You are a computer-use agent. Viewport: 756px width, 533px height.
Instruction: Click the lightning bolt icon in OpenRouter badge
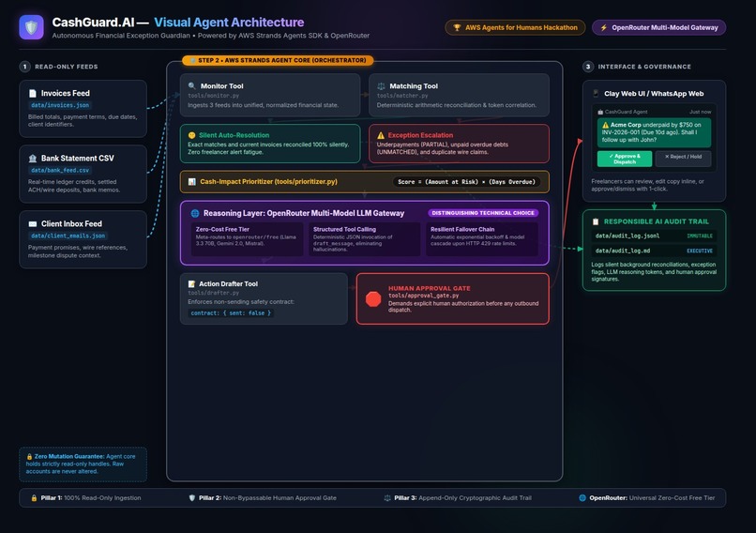click(604, 27)
